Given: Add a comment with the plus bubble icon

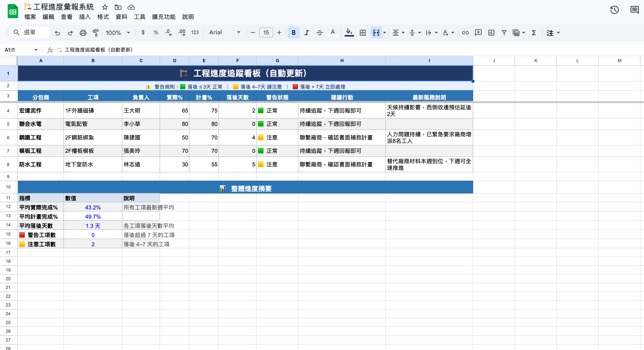Looking at the screenshot, I should 478,32.
